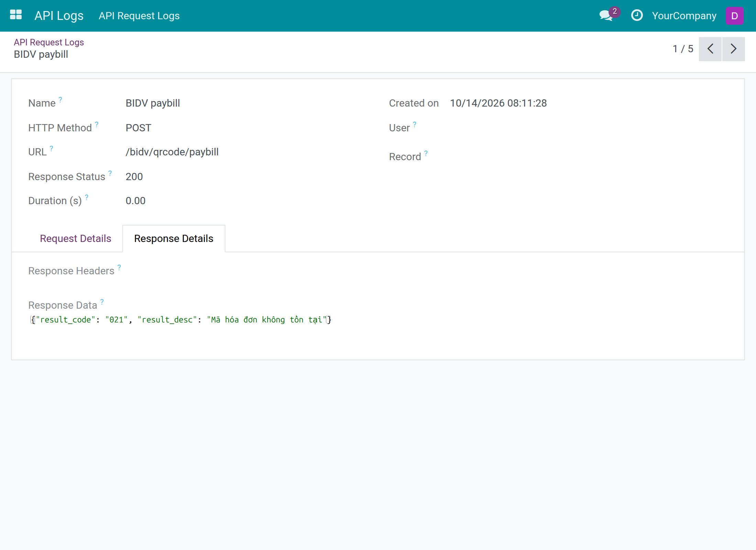Show help tooltip for Response Status
The height and width of the screenshot is (550, 756).
click(x=110, y=173)
